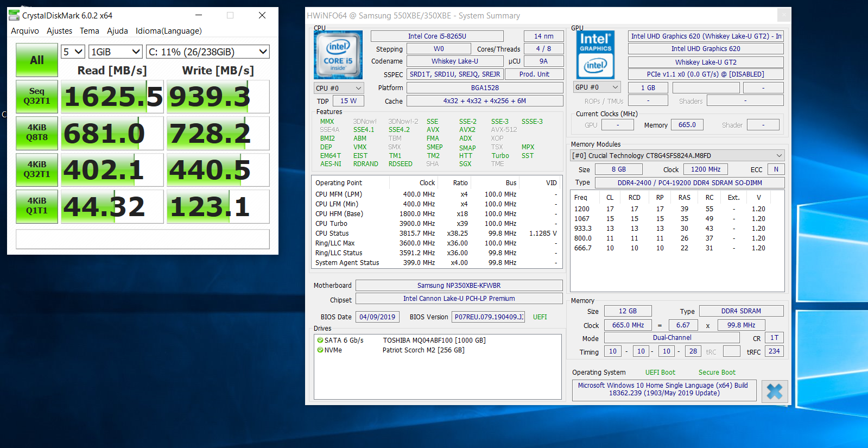Click the "Prod. Unit" field
This screenshot has width=868, height=448.
534,74
